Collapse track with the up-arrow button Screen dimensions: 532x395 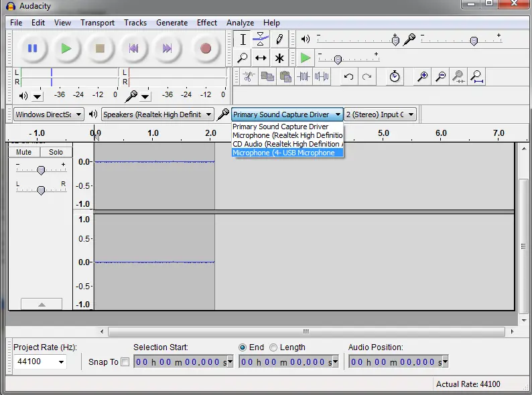(x=42, y=304)
